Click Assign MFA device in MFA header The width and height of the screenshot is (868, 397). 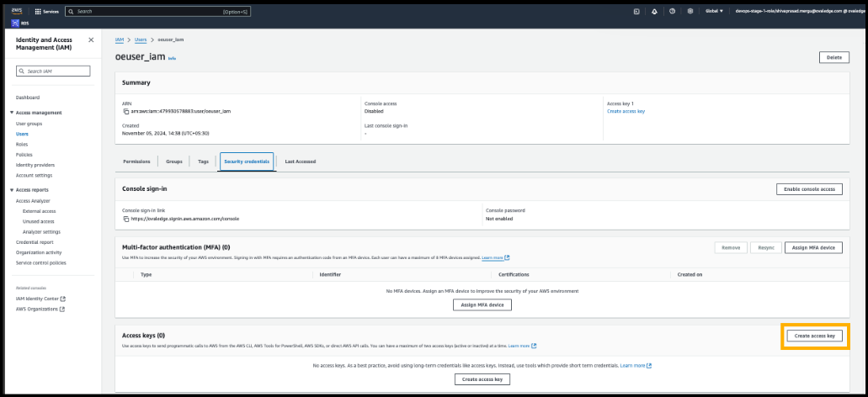813,248
